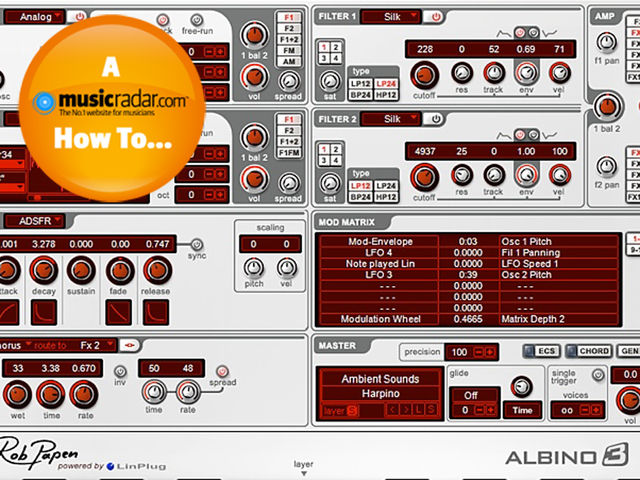Screen dimensions: 640x480
Task: Route oscillator 1 to F1+2
Action: point(289,40)
